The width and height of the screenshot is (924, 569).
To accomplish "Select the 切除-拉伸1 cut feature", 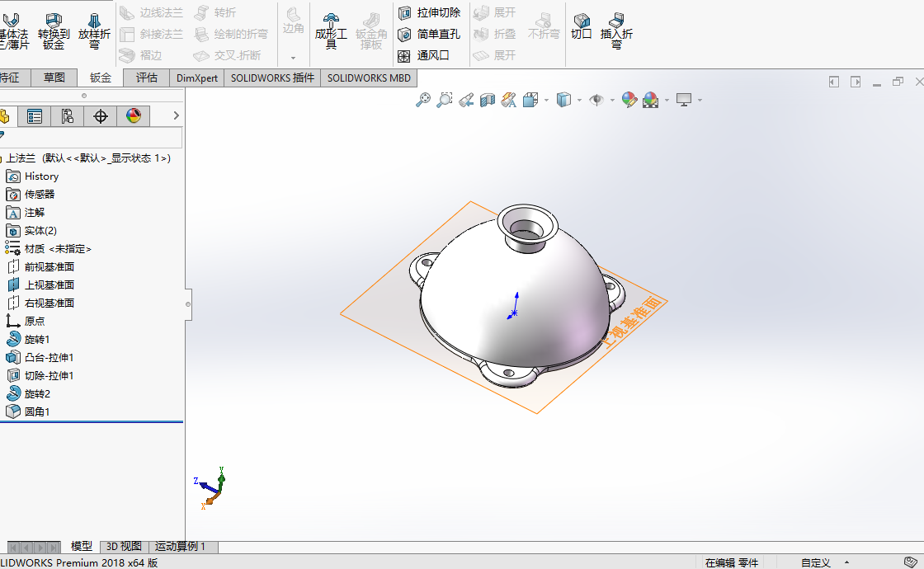I will pos(40,376).
